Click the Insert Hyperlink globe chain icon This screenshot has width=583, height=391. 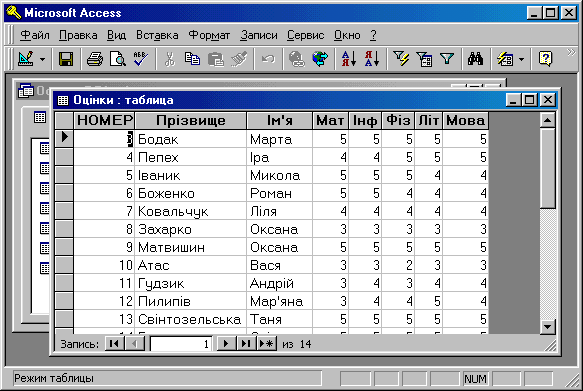coord(297,59)
